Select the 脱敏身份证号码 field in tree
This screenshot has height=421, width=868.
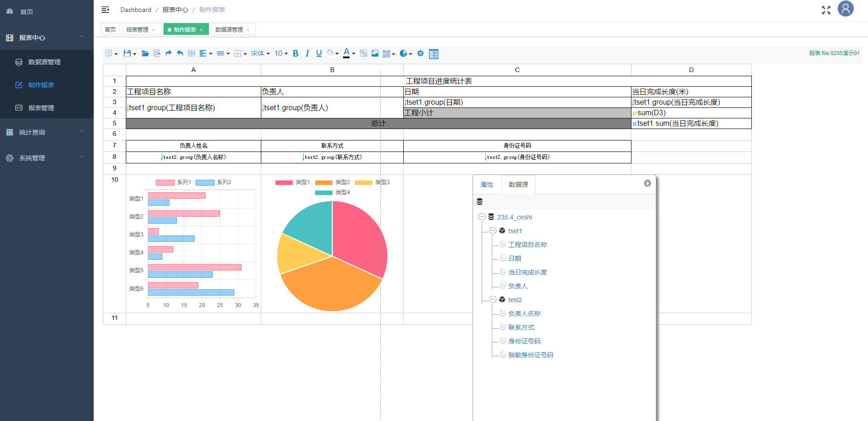click(x=531, y=355)
